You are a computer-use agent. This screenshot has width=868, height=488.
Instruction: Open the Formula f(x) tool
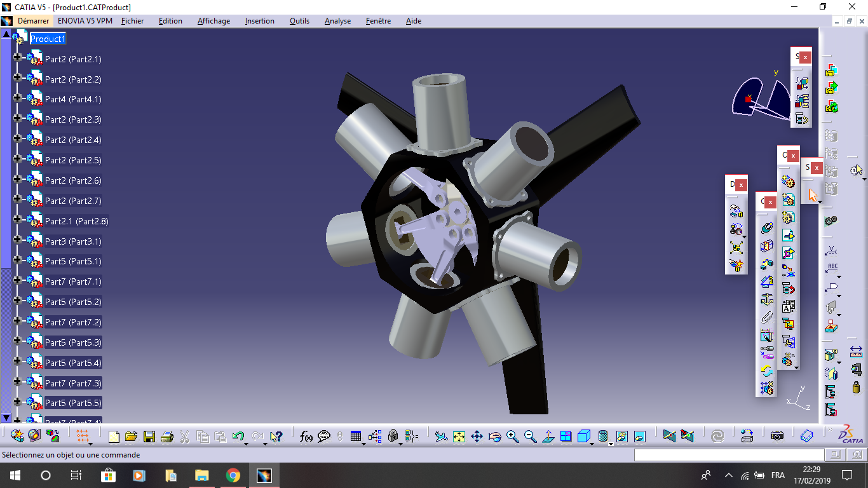click(306, 437)
